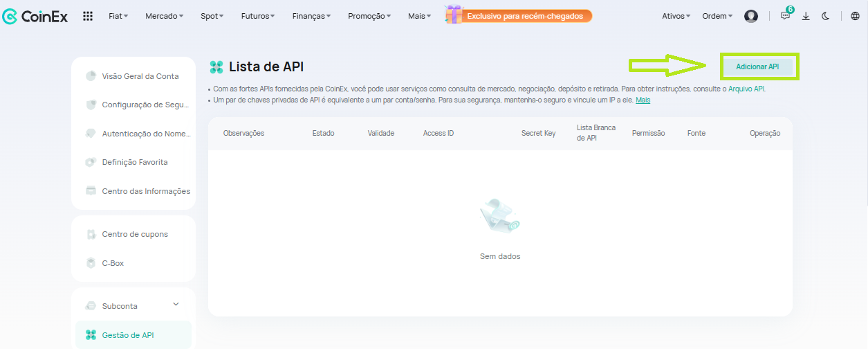Open the Fiat dropdown menu

(118, 16)
